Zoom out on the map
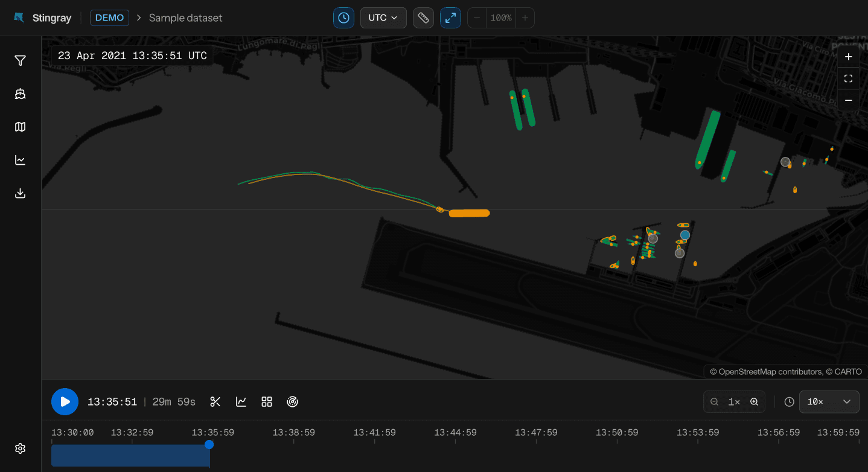The height and width of the screenshot is (472, 868). click(x=848, y=100)
